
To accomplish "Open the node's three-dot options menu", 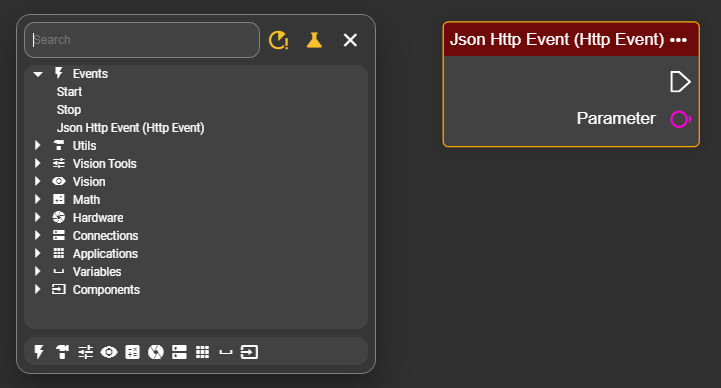I will 679,40.
